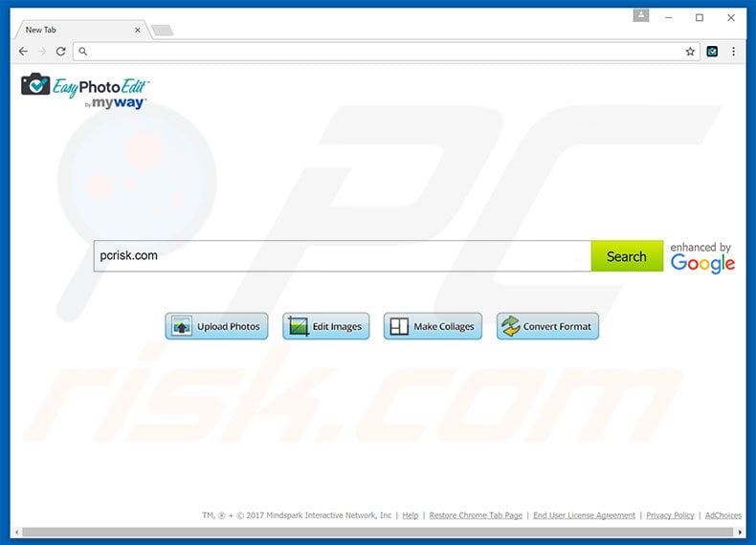This screenshot has width=756, height=545.
Task: Click the AdChoices footer link
Action: point(723,515)
